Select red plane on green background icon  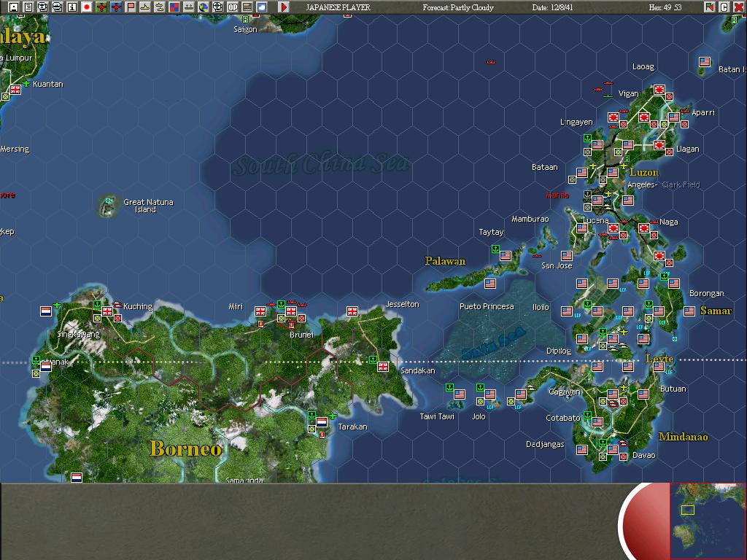[101, 7]
